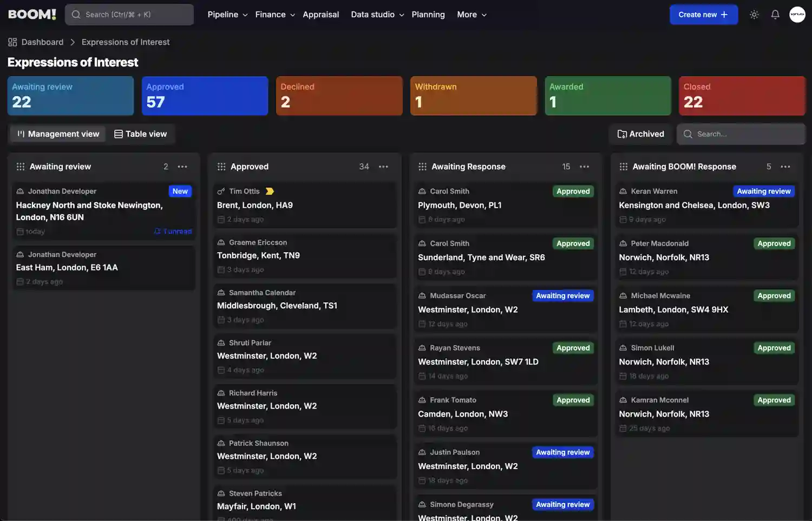
Task: Click Approved badge on Peter Macdonald card
Action: coord(774,243)
